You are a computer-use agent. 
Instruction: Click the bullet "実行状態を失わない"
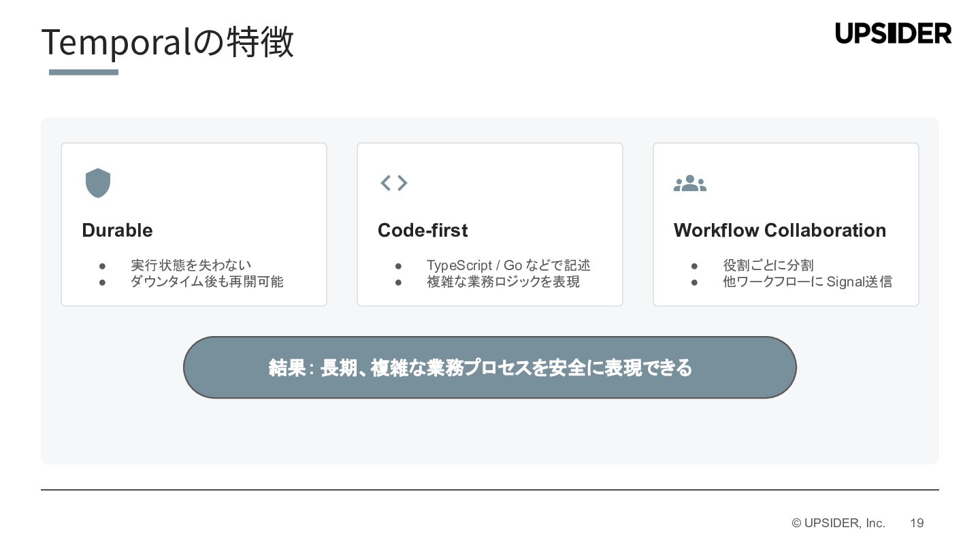tap(191, 265)
